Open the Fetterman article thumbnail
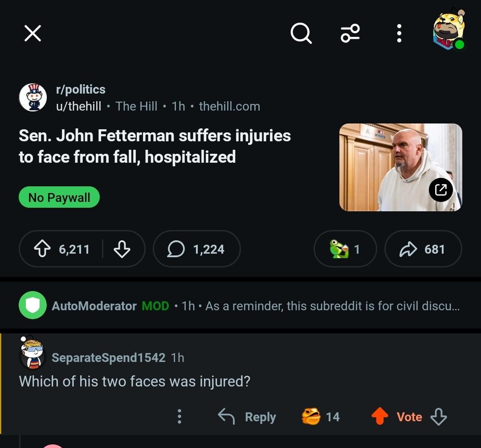 [400, 167]
